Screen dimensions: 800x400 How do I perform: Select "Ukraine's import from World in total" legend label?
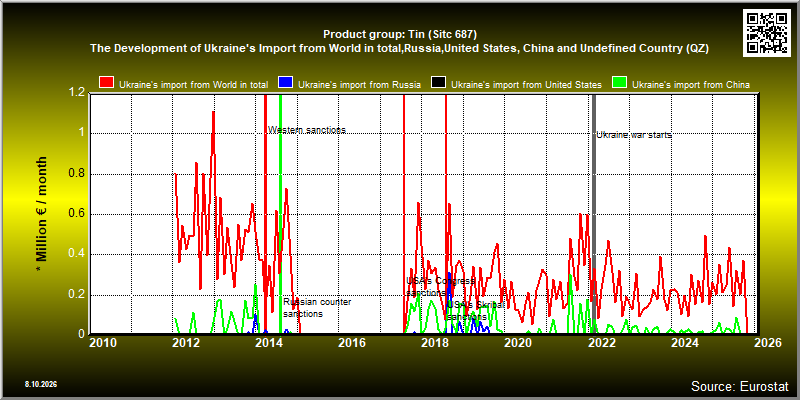[x=193, y=85]
